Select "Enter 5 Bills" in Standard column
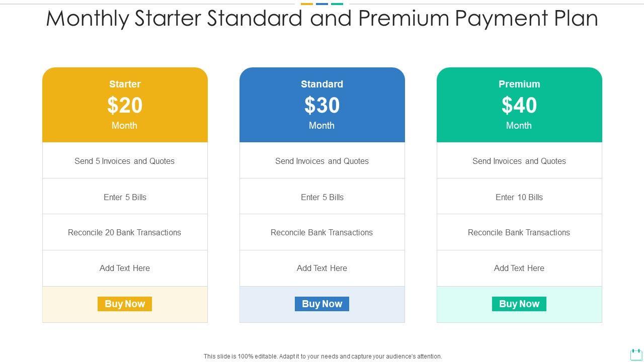This screenshot has width=644, height=362. click(x=322, y=197)
